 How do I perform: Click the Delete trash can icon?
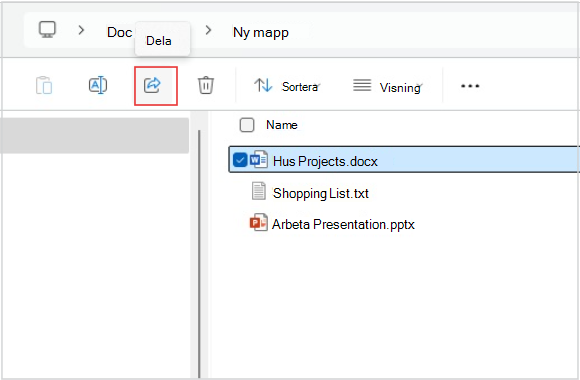coord(206,85)
